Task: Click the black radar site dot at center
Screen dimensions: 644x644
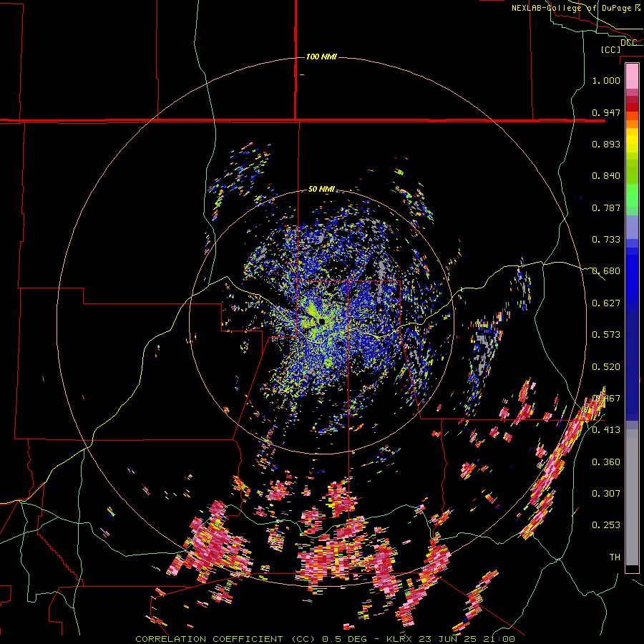Action: (321, 321)
